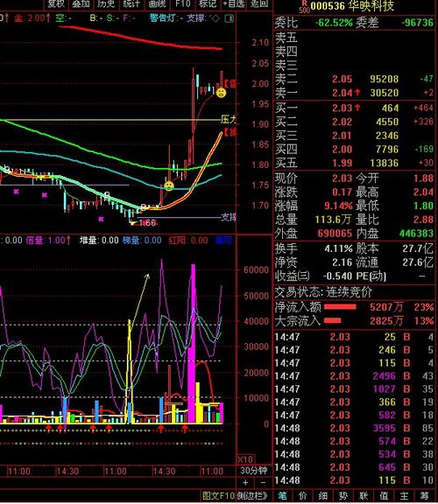Screen dimensions: 438x504
Task: Click the 标记 mark button
Action: (208, 3)
